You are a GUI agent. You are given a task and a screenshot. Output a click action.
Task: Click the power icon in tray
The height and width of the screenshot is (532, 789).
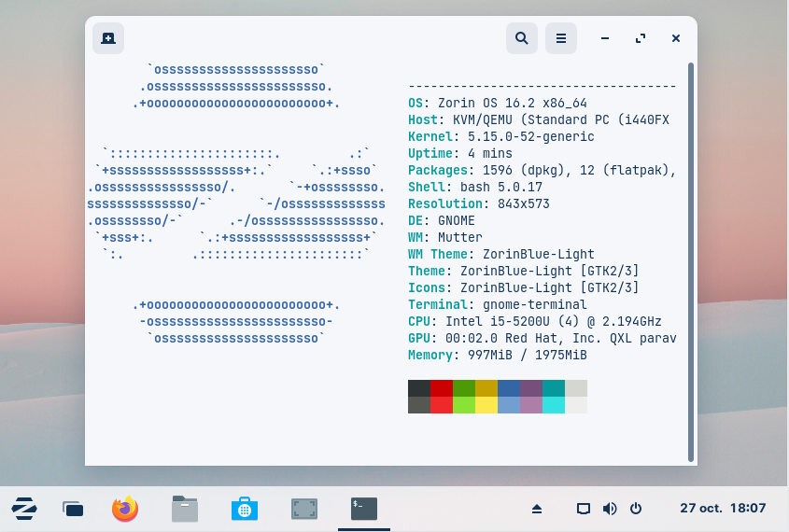click(636, 509)
